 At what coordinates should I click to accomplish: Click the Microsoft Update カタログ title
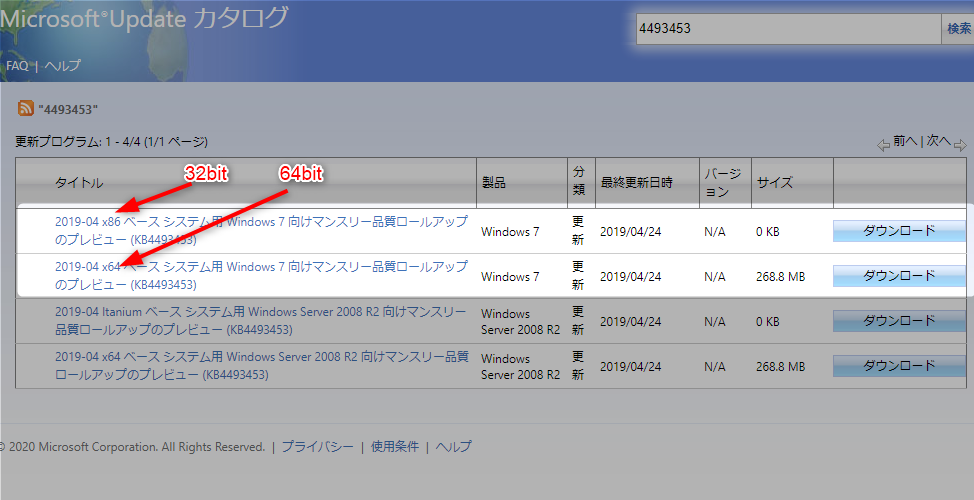[144, 19]
